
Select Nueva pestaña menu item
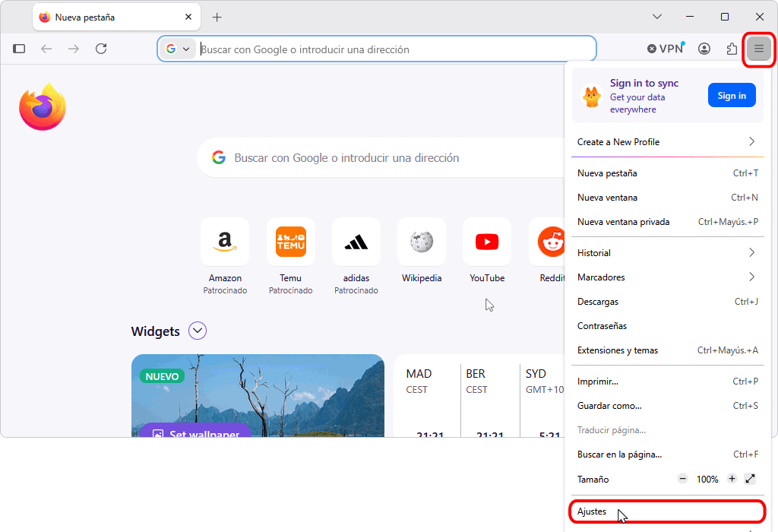[667, 173]
